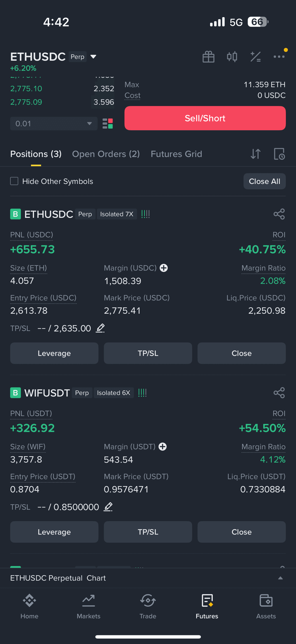The width and height of the screenshot is (296, 644).
Task: Open the candlestick chart icon
Action: pos(232,57)
